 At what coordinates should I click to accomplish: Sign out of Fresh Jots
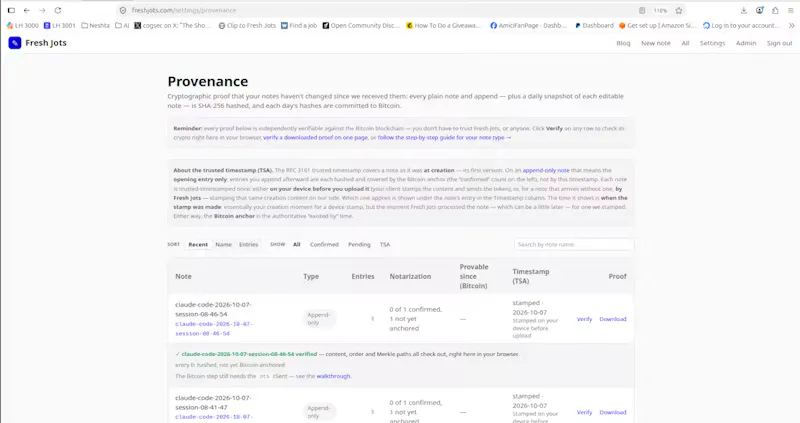(780, 43)
